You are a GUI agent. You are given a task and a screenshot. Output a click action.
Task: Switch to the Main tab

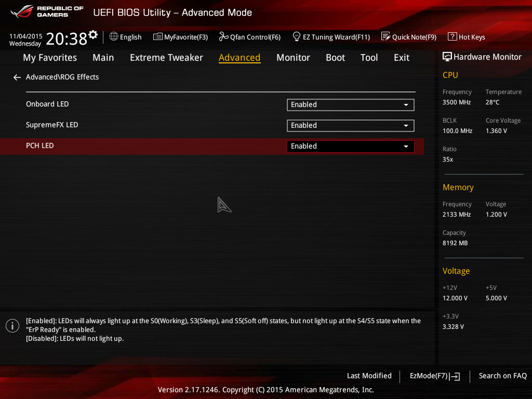pyautogui.click(x=103, y=58)
